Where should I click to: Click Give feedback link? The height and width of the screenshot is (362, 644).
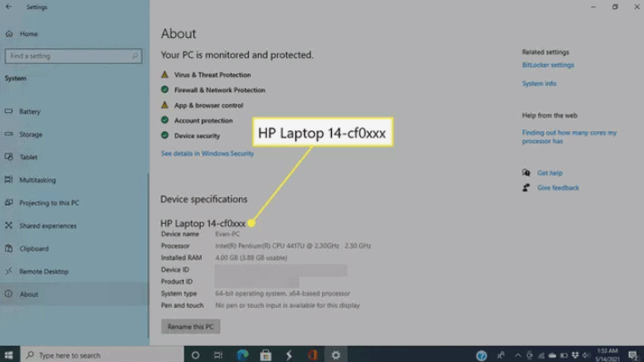(558, 187)
